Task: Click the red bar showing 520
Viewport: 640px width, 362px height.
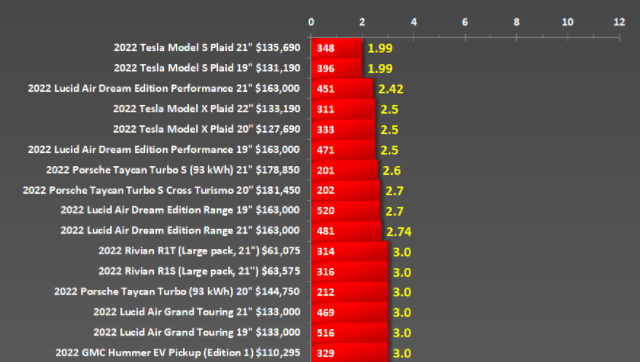Action: tap(346, 211)
